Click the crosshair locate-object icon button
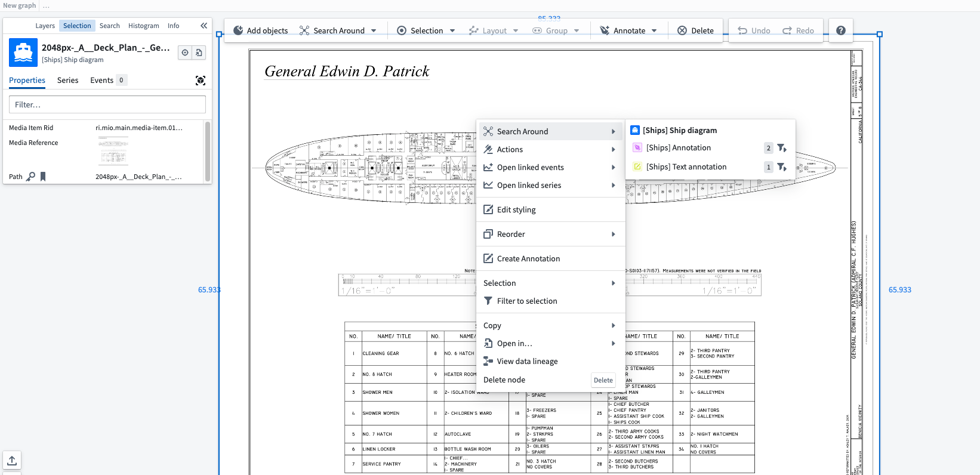The image size is (980, 475). point(185,53)
